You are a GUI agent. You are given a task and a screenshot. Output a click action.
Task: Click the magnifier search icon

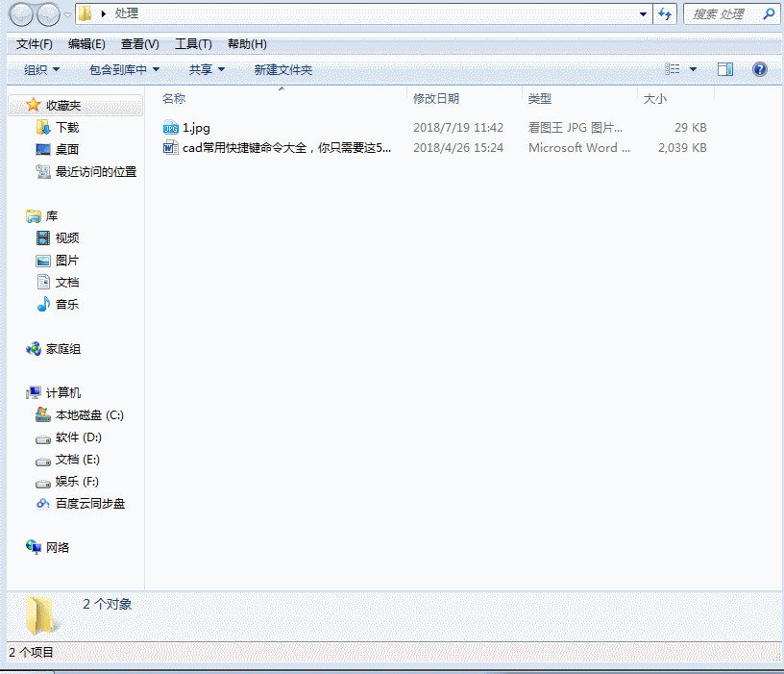pos(769,13)
